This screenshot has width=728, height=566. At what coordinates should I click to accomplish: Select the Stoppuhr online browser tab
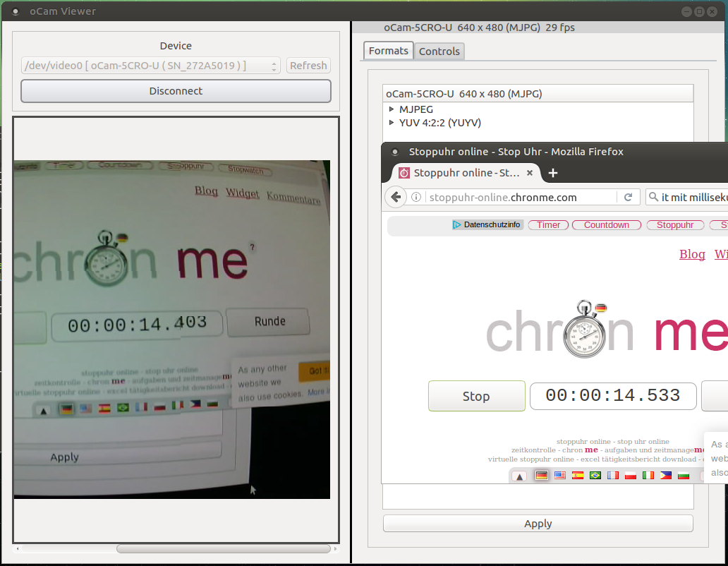click(466, 173)
